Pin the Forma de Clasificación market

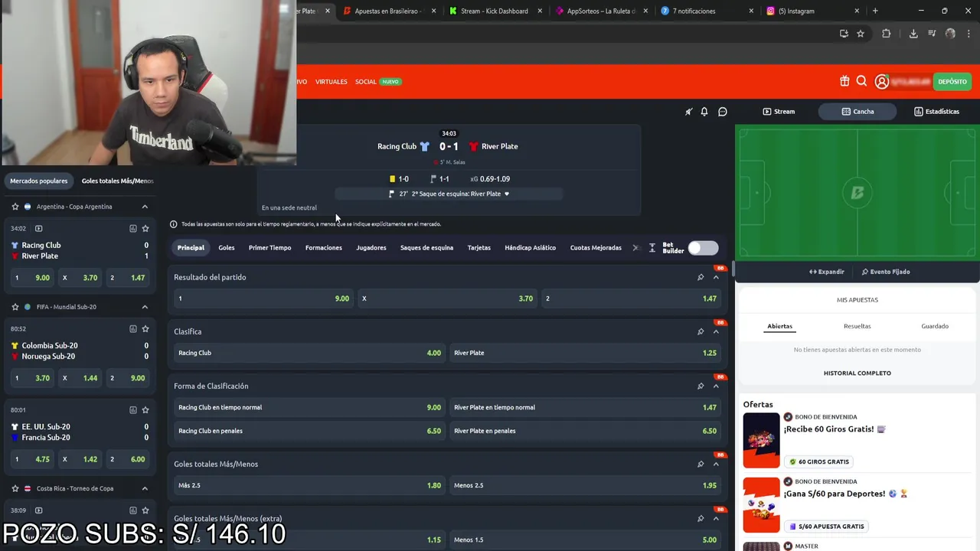point(701,386)
